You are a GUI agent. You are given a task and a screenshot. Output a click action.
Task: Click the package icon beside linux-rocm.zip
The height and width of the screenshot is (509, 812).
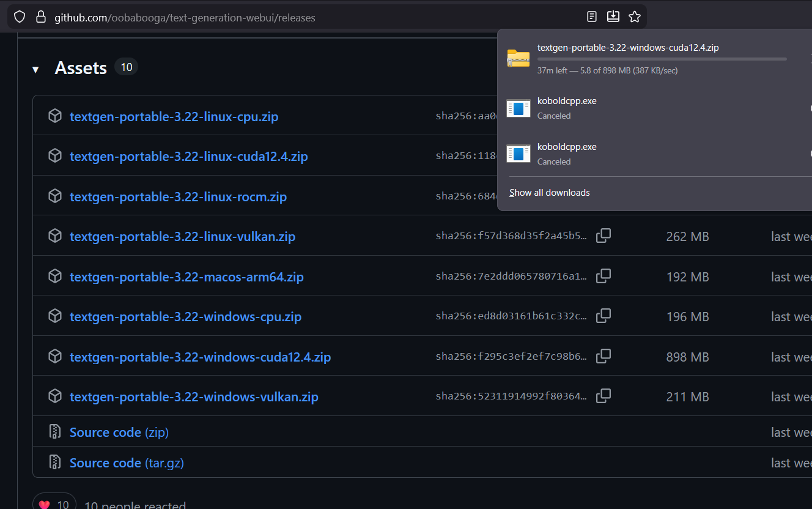click(x=55, y=196)
